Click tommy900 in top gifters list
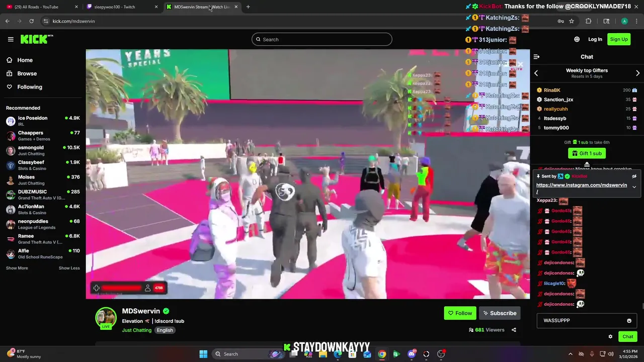 pos(556,128)
